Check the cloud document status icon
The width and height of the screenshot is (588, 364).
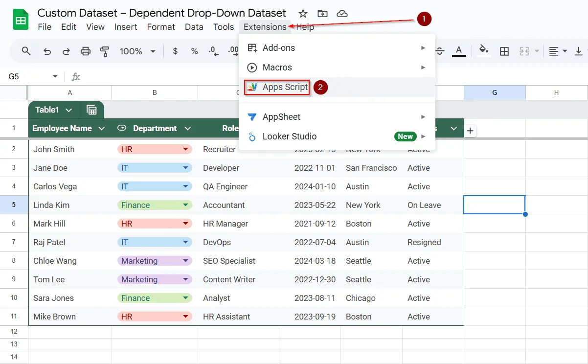pyautogui.click(x=342, y=13)
